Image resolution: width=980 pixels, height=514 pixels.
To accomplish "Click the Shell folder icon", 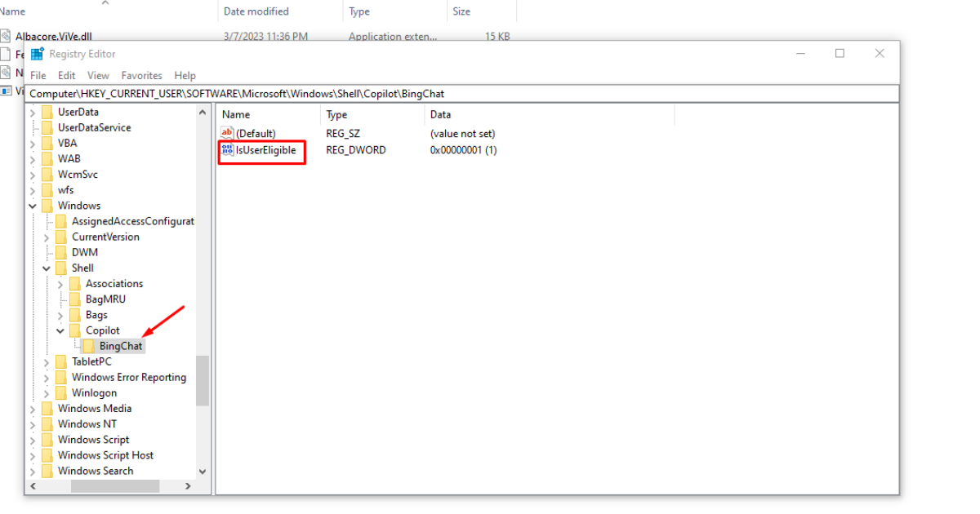I will click(x=61, y=268).
